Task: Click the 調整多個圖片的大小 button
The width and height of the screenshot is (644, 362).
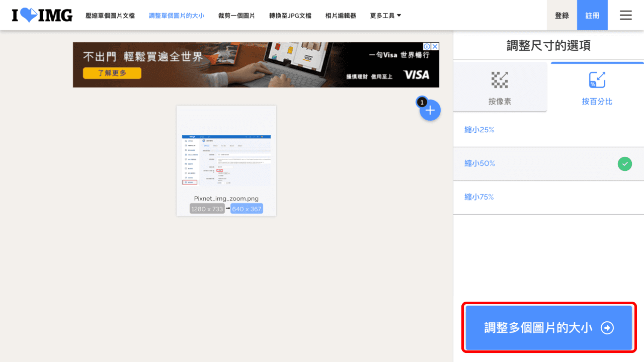Action: (548, 327)
